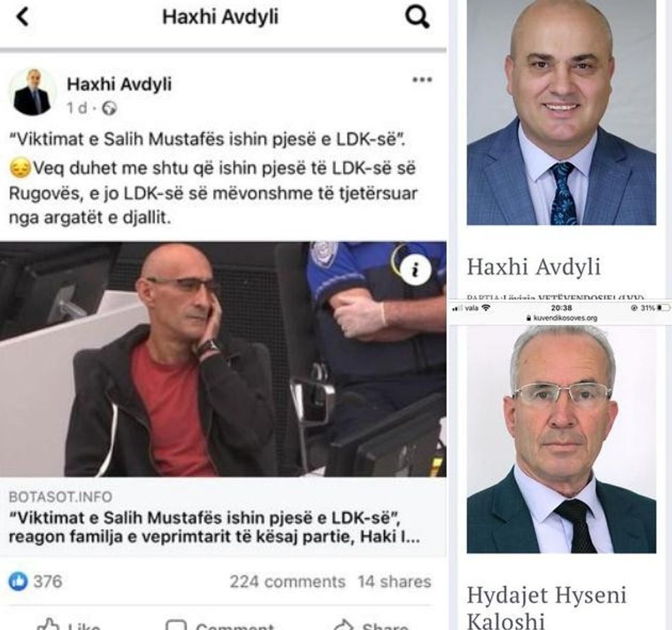View the 14 shares

[x=394, y=581]
